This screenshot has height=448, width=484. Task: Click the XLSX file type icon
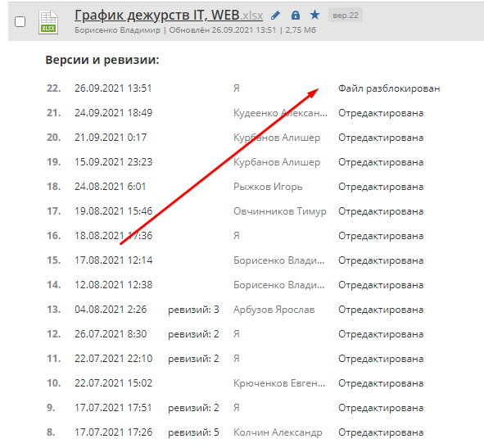pyautogui.click(x=48, y=22)
